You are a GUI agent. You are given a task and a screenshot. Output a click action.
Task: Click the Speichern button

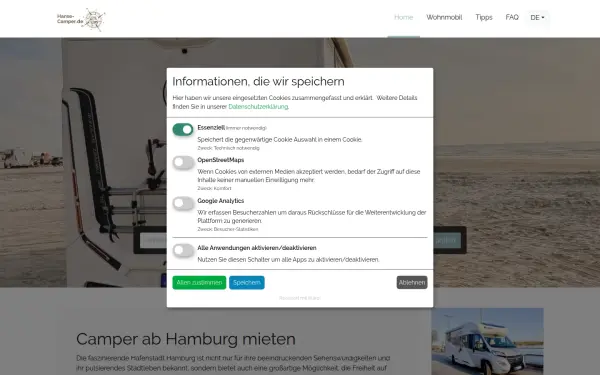tap(246, 282)
